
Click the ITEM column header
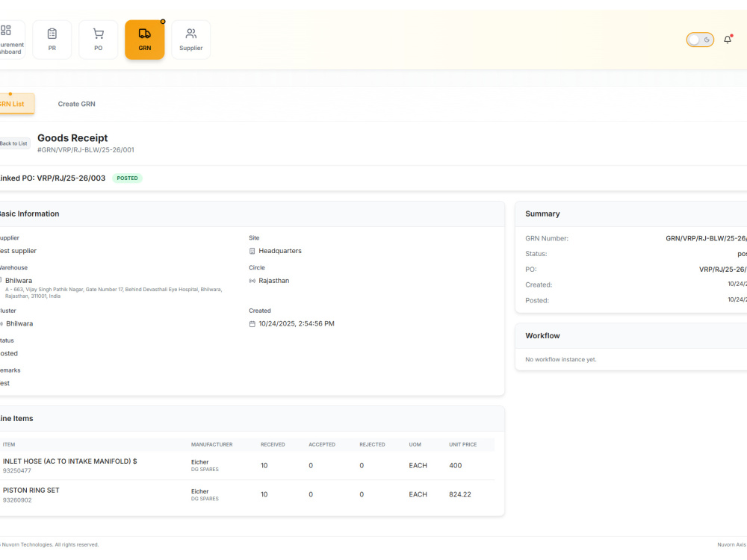tap(9, 445)
